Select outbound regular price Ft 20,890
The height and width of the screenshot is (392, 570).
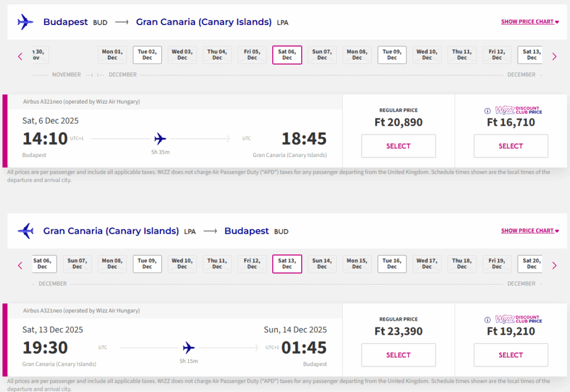tap(398, 146)
